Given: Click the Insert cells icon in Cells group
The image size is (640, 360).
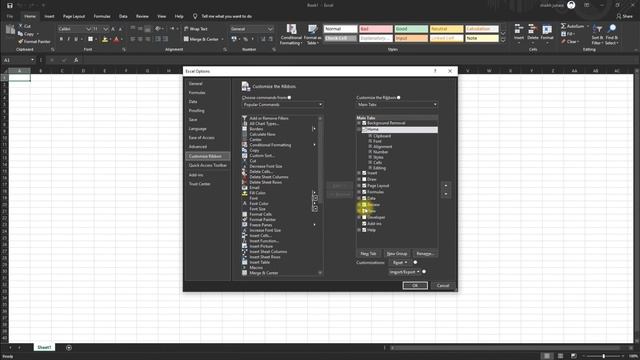Looking at the screenshot, I should 519,29.
